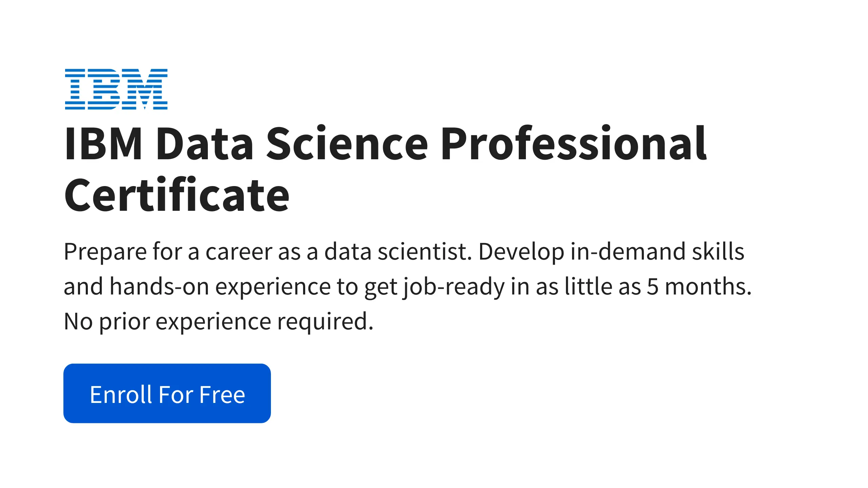Click the blue striped IBM logo
This screenshot has height=488, width=868.
[116, 89]
